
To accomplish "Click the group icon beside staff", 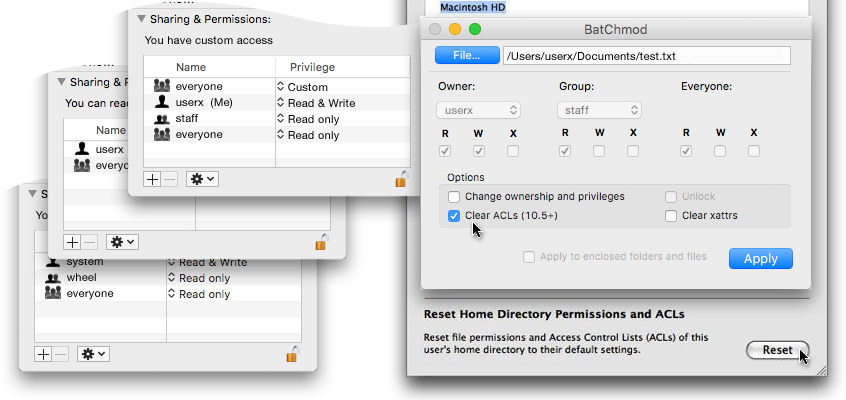I will (x=161, y=119).
